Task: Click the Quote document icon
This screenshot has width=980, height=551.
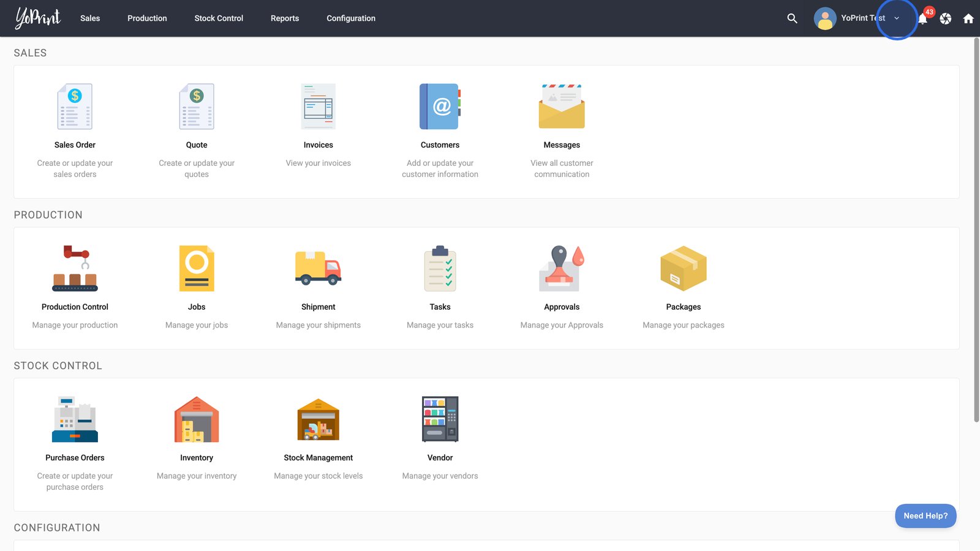Action: point(197,107)
